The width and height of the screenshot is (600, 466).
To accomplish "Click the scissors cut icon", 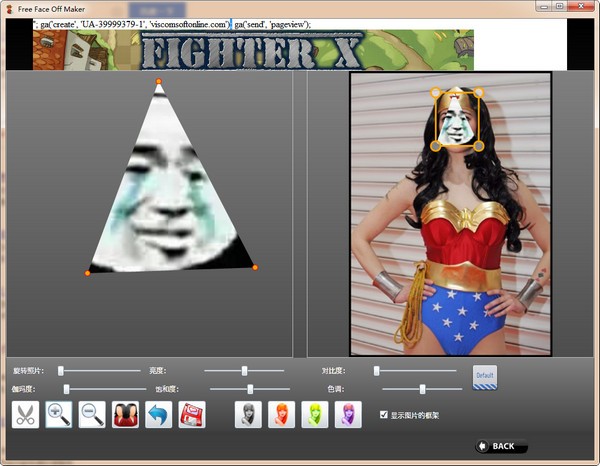I will pos(26,415).
